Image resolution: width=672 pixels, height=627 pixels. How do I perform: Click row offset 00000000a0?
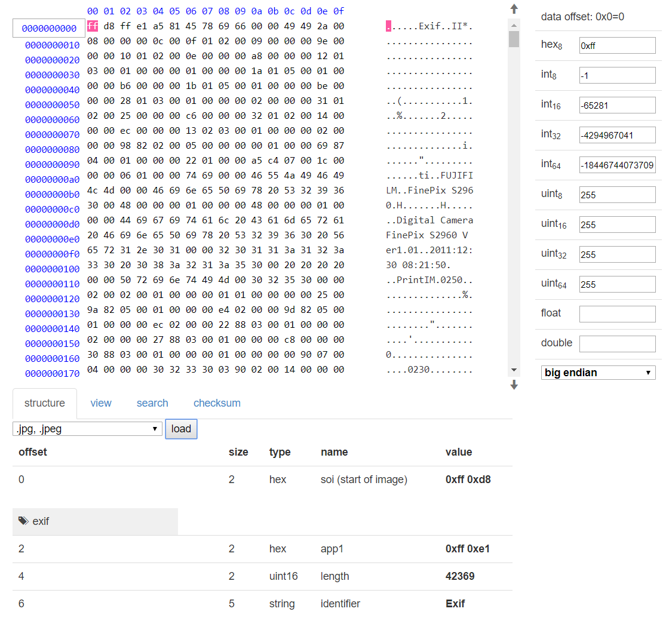click(53, 180)
